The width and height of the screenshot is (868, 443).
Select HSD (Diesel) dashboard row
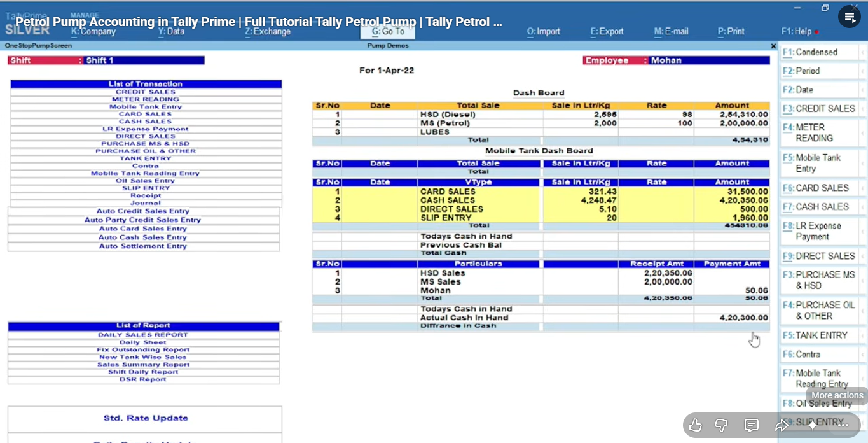coord(541,115)
